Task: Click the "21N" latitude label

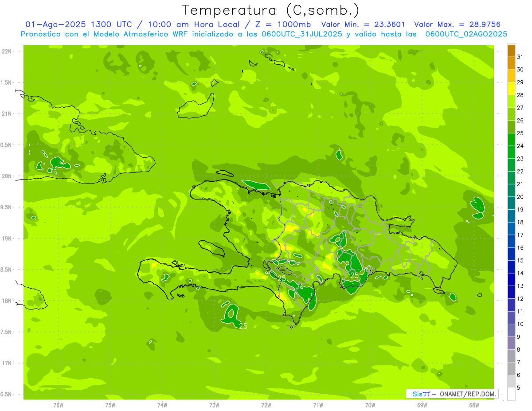Action: (x=7, y=114)
